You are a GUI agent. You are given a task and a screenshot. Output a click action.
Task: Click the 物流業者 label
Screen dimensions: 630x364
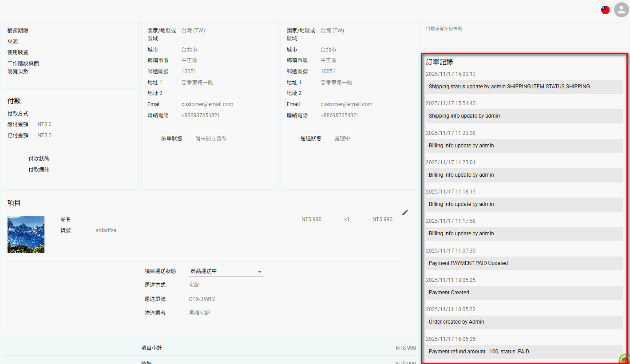coord(155,313)
